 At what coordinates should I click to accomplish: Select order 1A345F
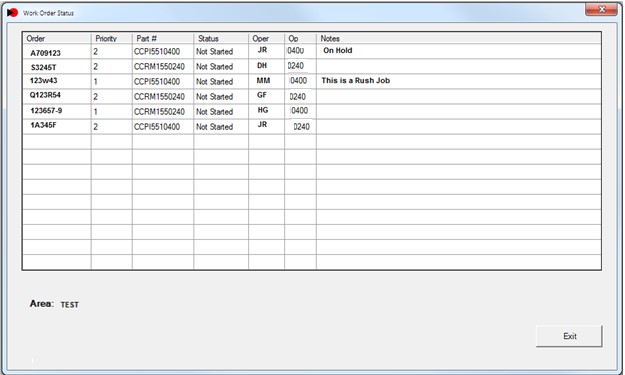point(43,125)
